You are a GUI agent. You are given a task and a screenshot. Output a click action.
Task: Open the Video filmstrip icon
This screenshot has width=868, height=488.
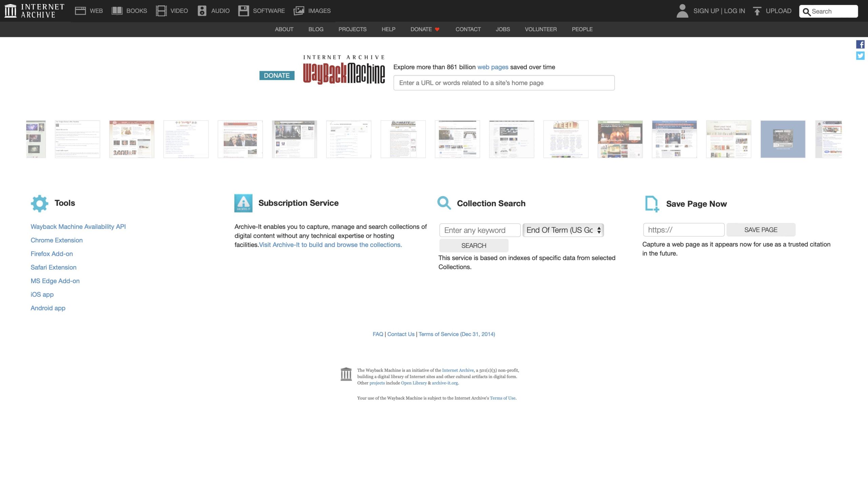[161, 11]
